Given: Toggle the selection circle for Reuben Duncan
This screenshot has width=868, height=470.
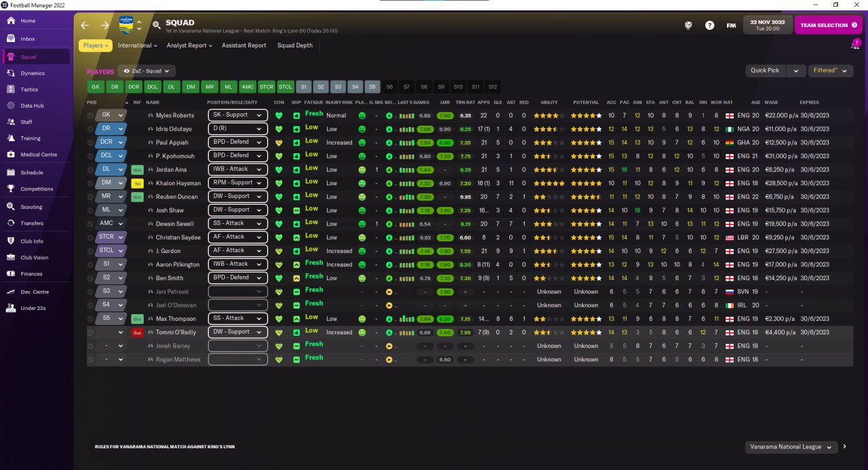Looking at the screenshot, I should 91,197.
